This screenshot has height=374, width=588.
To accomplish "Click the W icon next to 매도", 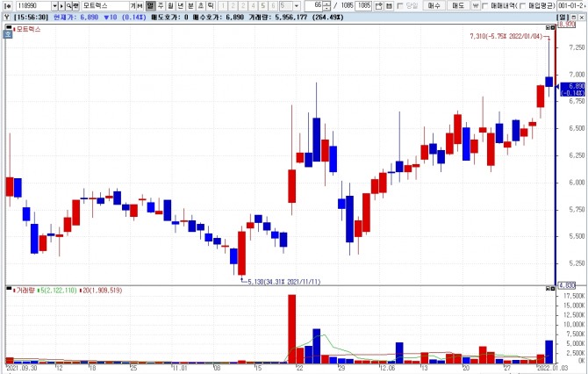I will pyautogui.click(x=476, y=6).
